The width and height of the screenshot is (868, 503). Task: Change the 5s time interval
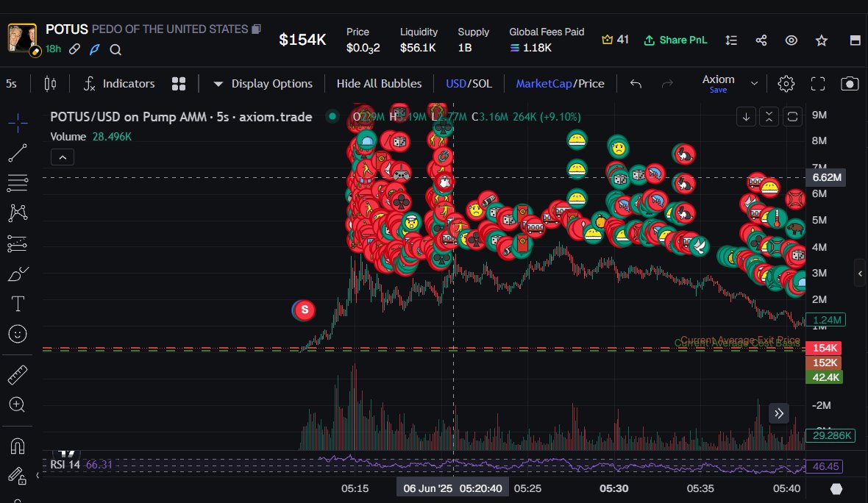point(11,84)
